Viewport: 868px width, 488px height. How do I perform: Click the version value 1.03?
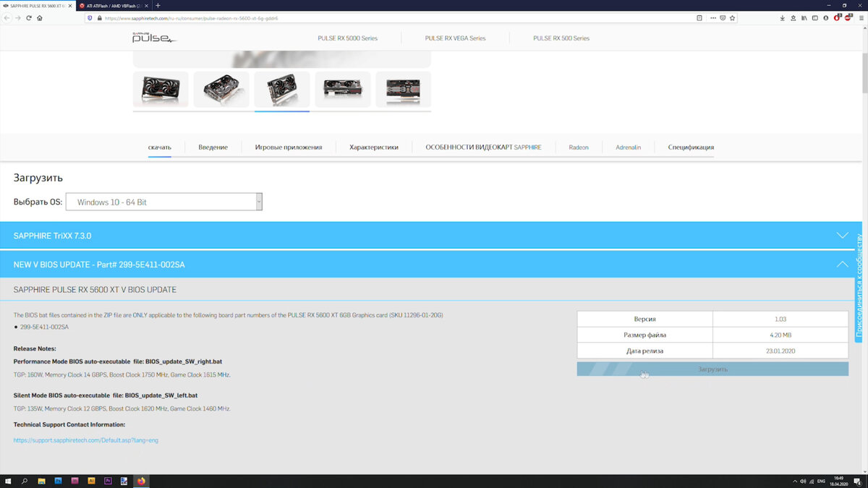coord(780,319)
